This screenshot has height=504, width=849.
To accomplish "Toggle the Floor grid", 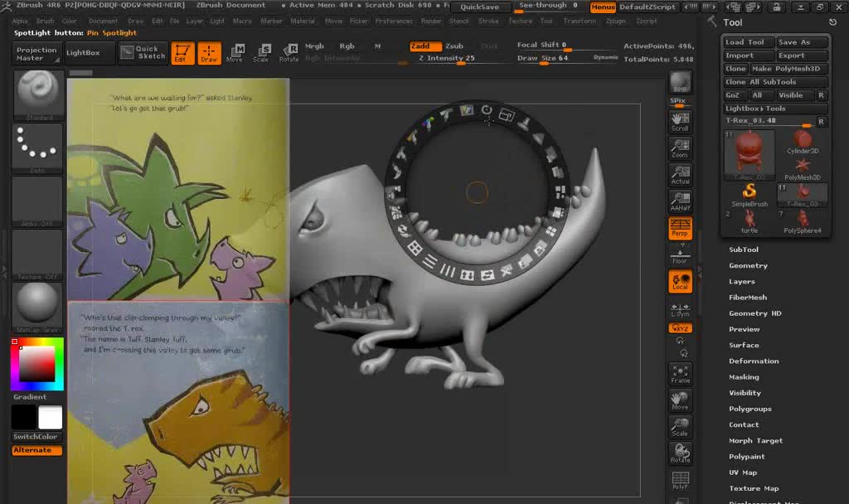I will pyautogui.click(x=680, y=254).
